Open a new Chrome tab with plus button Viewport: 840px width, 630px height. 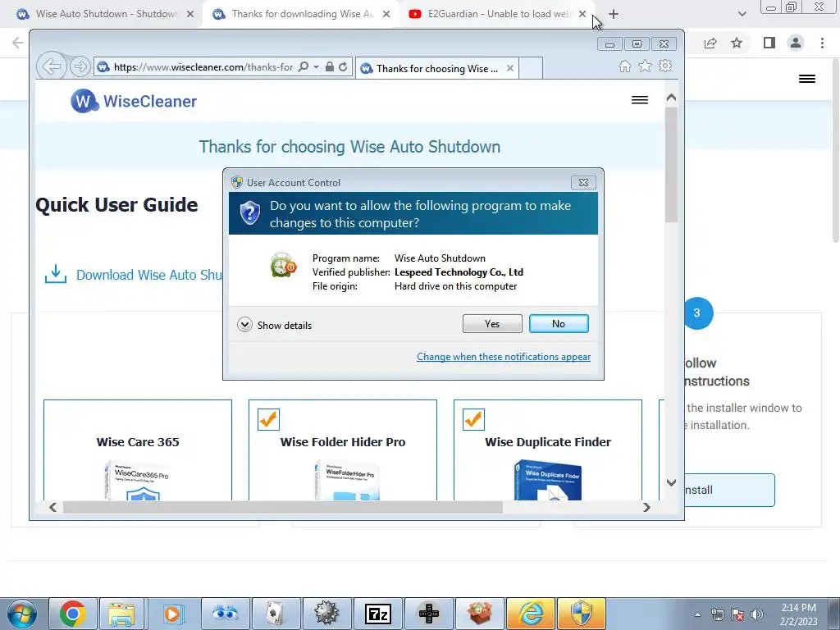614,14
